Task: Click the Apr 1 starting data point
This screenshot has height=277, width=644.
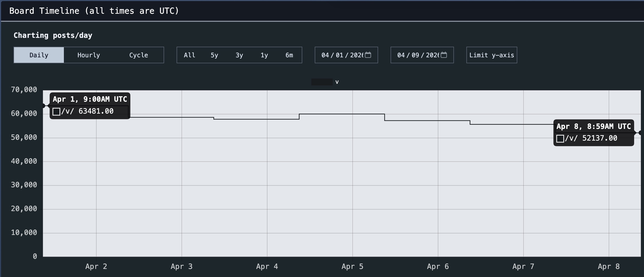Action: pos(43,106)
